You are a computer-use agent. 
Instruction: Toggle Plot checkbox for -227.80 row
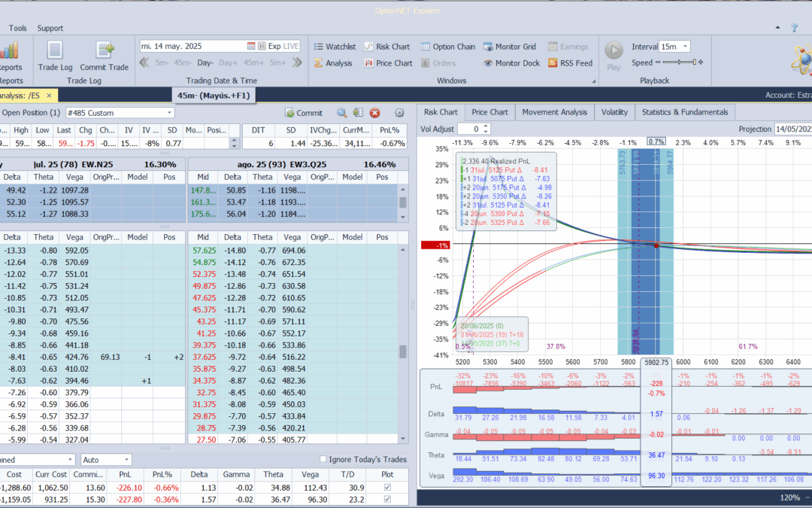coord(387,499)
